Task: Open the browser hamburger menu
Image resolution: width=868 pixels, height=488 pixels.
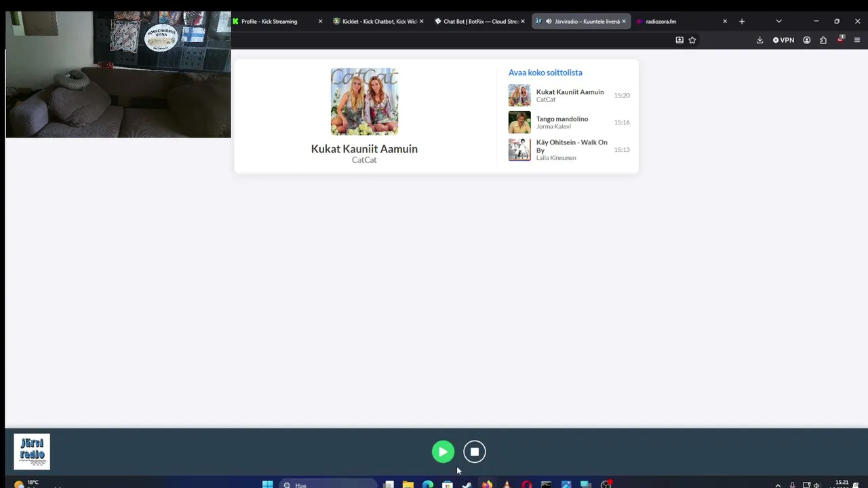Action: (x=857, y=40)
